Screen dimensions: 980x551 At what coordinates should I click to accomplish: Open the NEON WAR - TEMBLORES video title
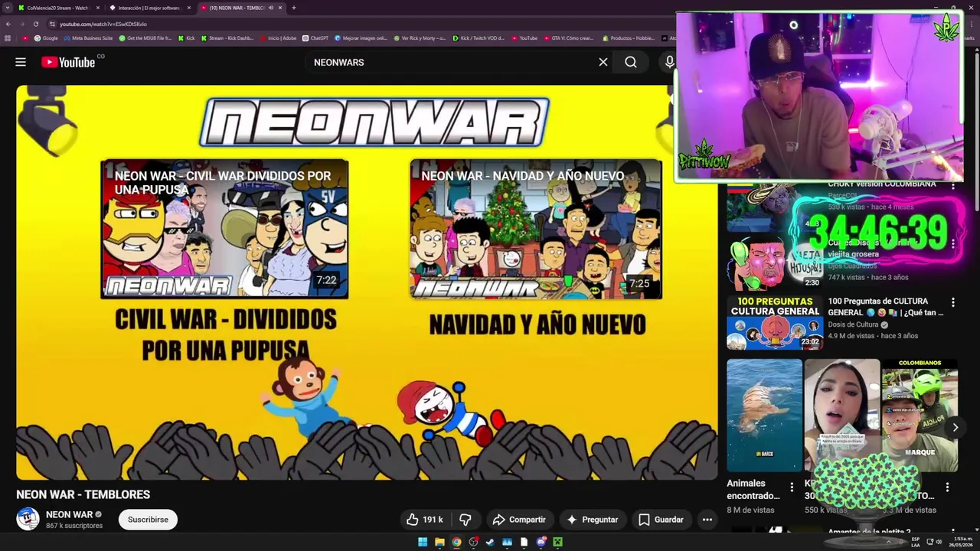point(83,494)
